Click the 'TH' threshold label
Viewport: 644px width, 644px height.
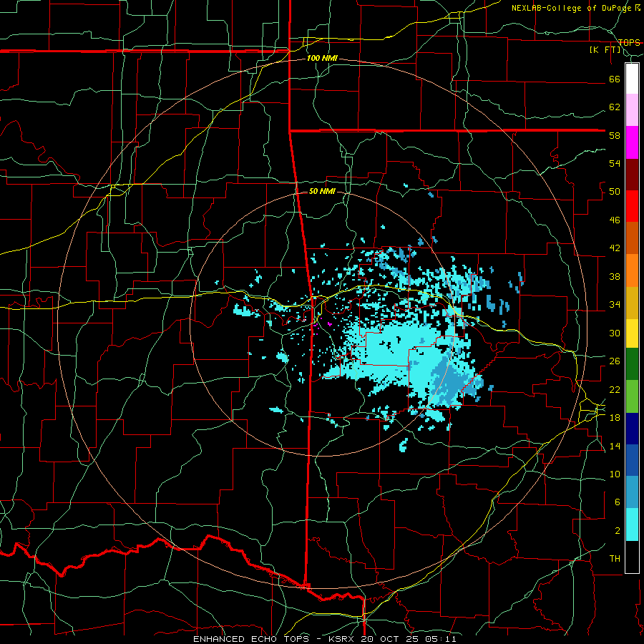(615, 559)
